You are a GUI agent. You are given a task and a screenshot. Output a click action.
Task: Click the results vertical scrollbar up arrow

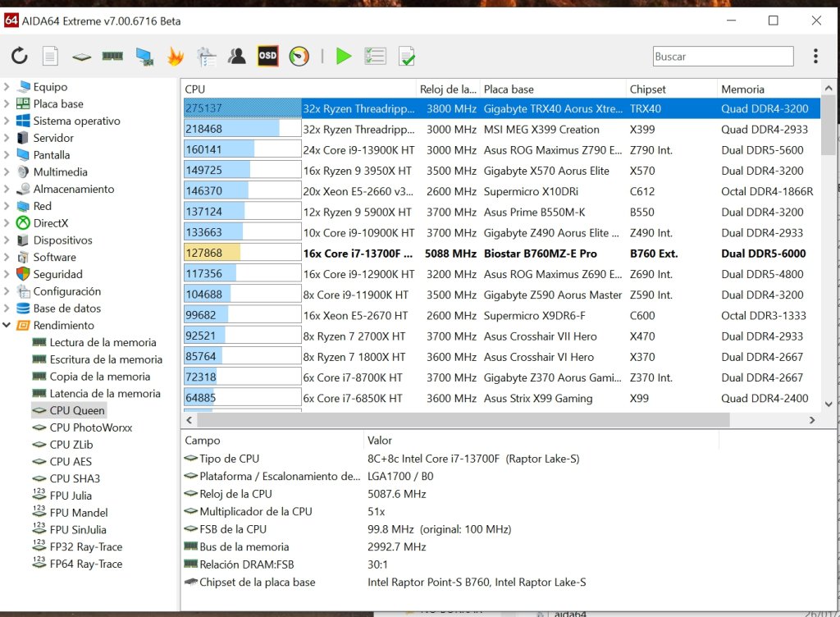[x=829, y=88]
